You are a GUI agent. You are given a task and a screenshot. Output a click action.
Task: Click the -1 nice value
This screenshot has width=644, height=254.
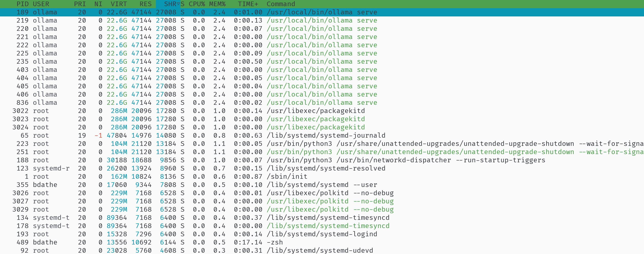(98, 136)
